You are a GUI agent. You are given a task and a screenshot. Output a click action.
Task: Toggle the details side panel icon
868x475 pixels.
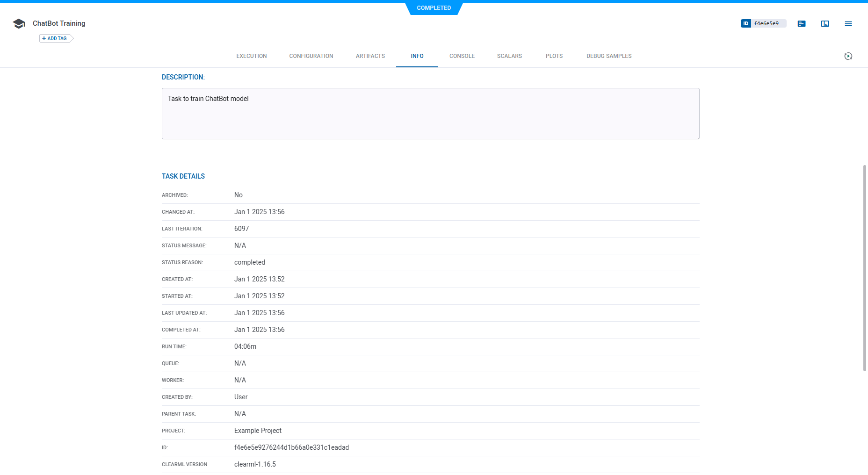point(825,23)
